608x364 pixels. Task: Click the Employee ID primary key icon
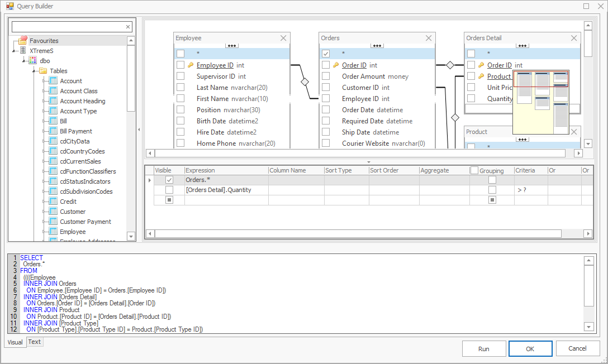191,65
